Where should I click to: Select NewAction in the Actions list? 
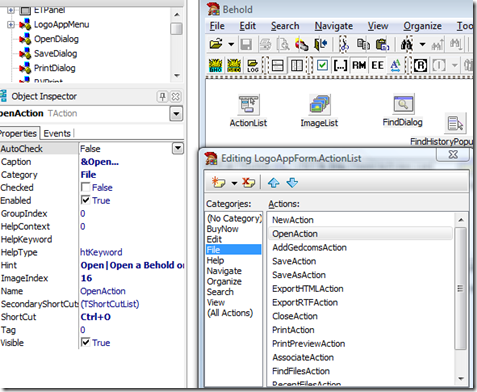(x=293, y=220)
